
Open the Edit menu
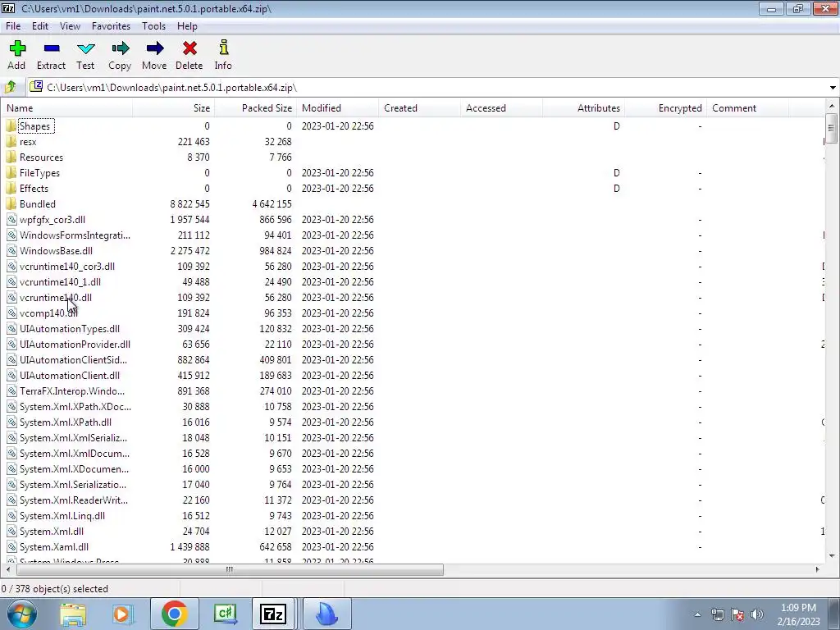pos(39,25)
